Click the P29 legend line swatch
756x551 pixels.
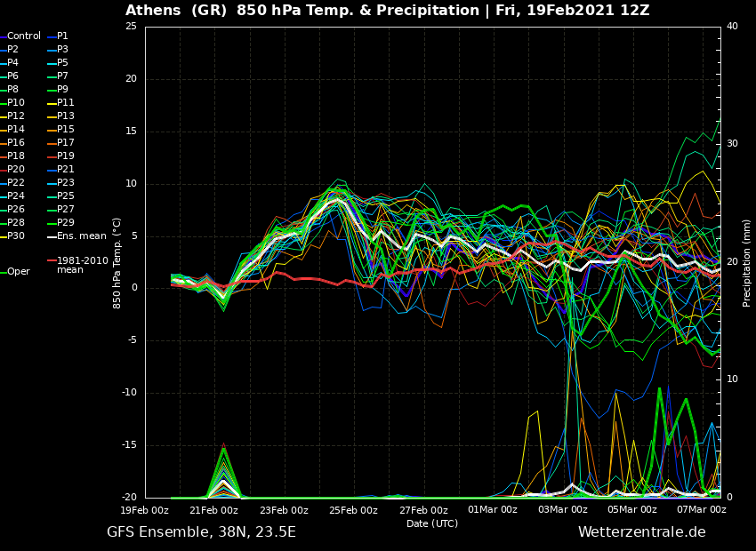[51, 223]
